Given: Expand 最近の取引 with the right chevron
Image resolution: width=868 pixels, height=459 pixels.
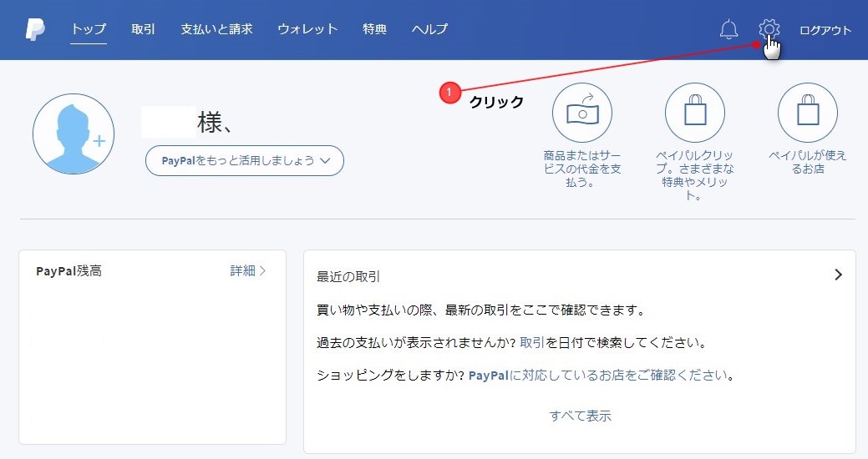Looking at the screenshot, I should click(838, 275).
